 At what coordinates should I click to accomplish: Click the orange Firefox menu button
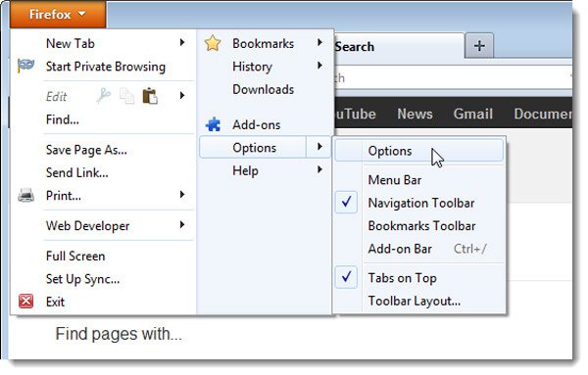[58, 15]
